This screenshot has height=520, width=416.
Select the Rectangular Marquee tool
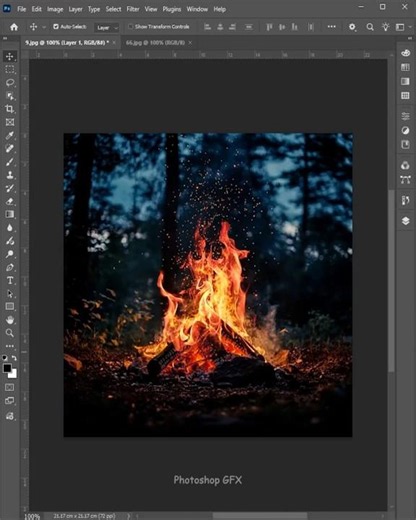coord(10,69)
